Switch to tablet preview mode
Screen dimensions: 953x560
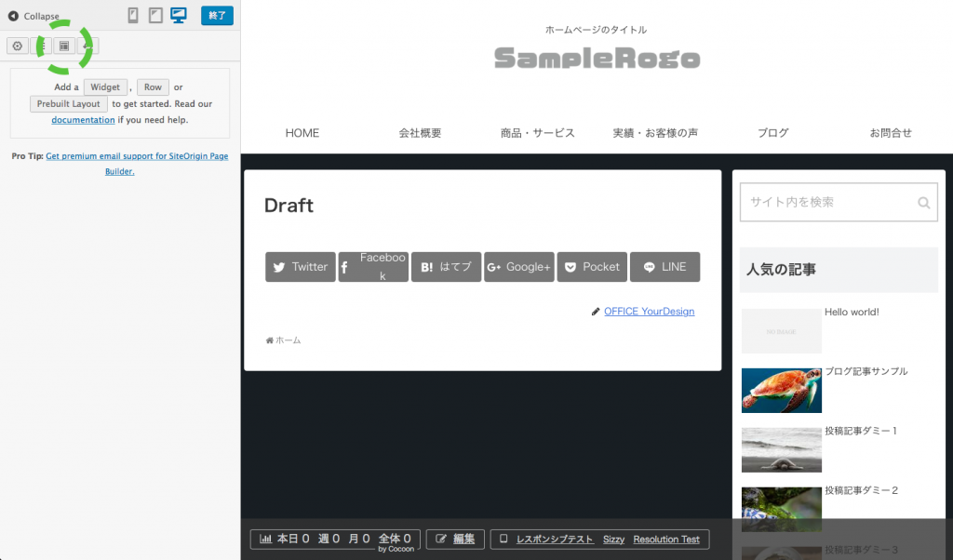(x=155, y=16)
